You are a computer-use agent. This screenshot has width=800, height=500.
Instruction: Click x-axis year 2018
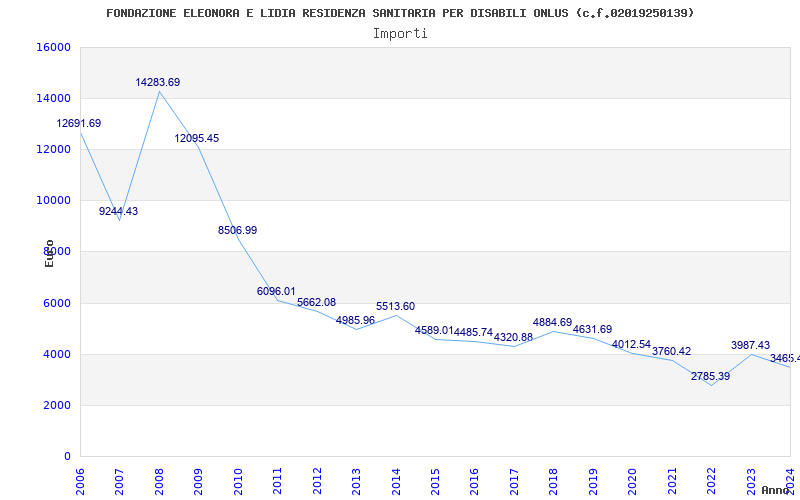pyautogui.click(x=554, y=482)
